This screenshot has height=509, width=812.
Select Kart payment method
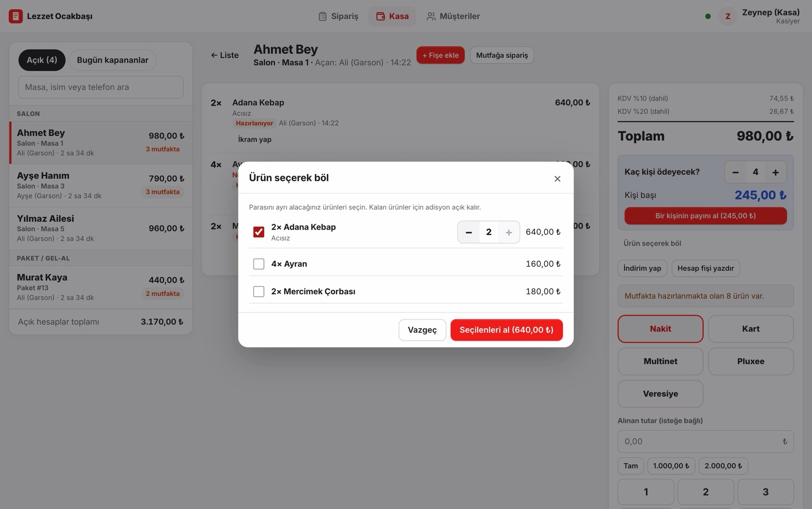(x=751, y=329)
